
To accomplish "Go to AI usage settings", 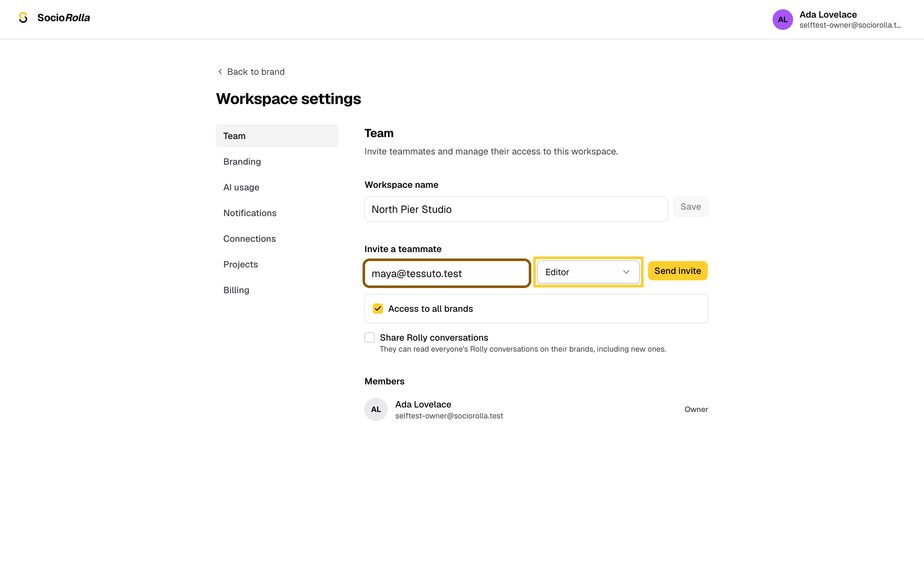I will click(x=277, y=187).
